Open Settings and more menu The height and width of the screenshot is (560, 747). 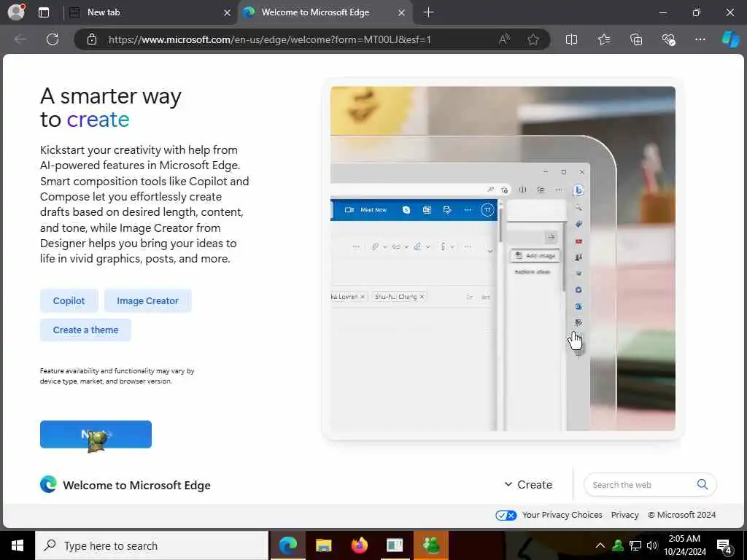pos(700,39)
